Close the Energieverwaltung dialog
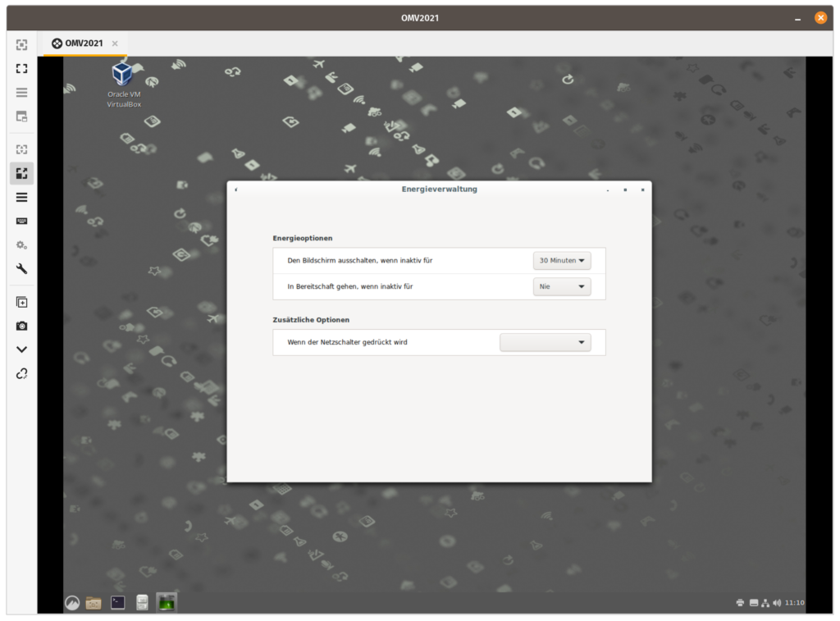Viewport: 840px width, 621px height. pos(643,189)
